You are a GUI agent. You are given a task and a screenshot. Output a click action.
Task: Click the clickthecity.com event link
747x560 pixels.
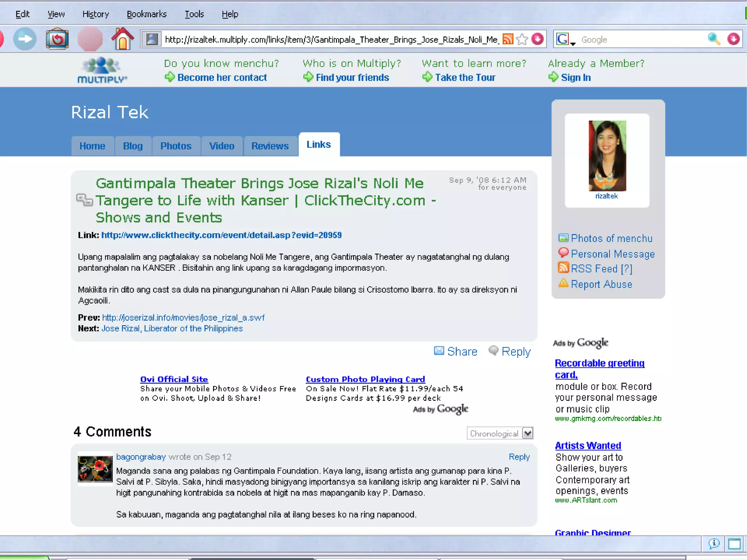221,235
